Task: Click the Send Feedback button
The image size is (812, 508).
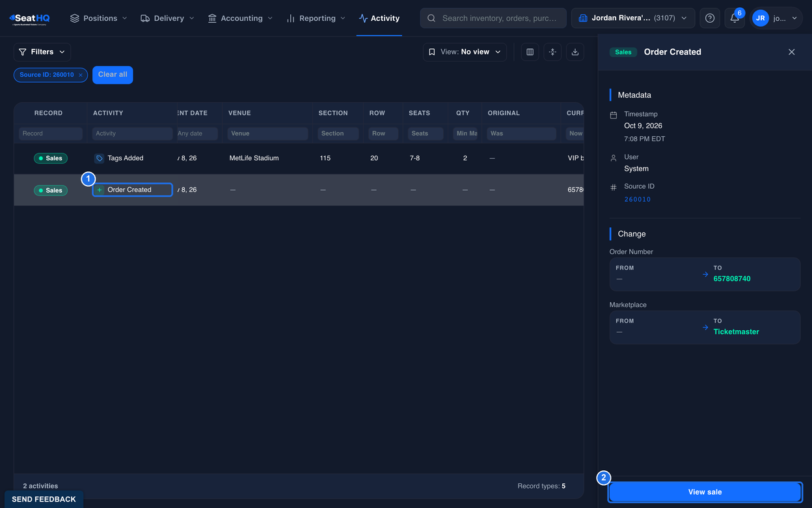Action: pos(44,500)
